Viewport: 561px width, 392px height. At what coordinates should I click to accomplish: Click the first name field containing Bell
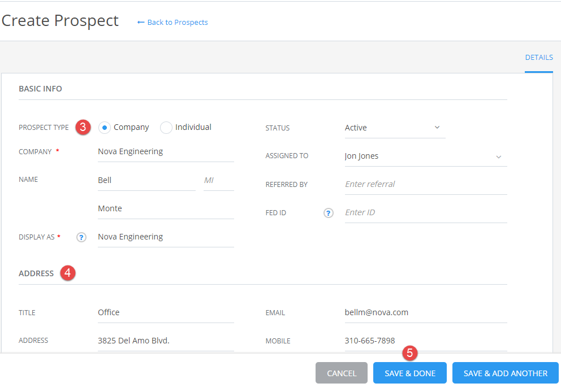click(x=146, y=180)
